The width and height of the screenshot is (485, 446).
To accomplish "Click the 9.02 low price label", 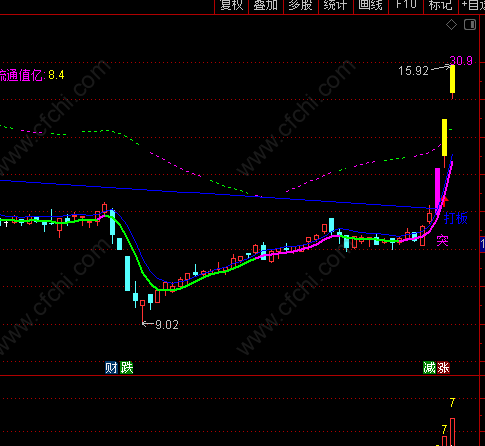I will tap(167, 325).
